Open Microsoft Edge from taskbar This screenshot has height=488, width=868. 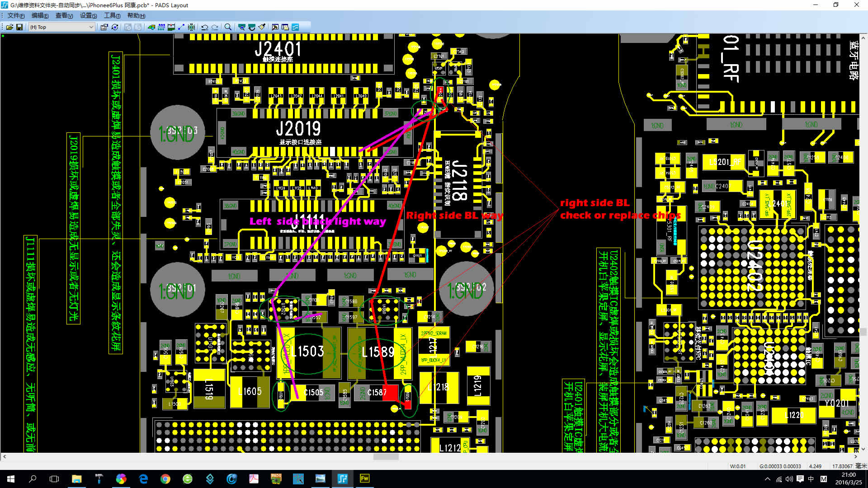point(143,479)
